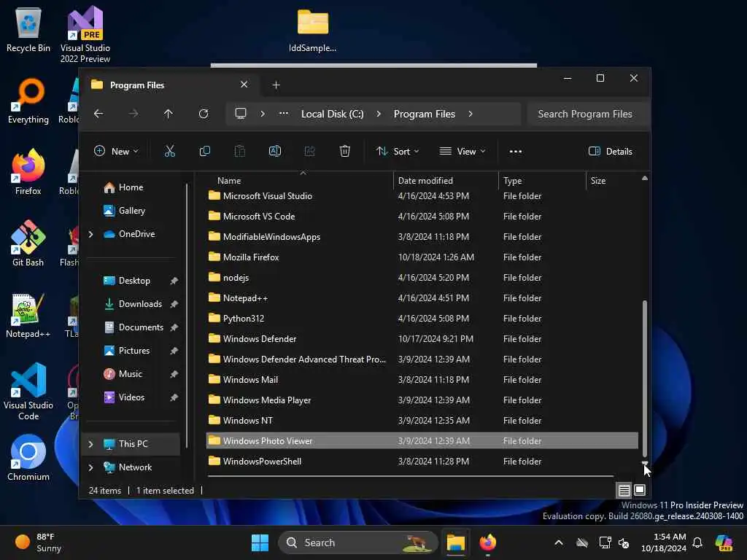This screenshot has height=560, width=747.
Task: Show hidden breadcrumb path via ellipsis
Action: (284, 114)
